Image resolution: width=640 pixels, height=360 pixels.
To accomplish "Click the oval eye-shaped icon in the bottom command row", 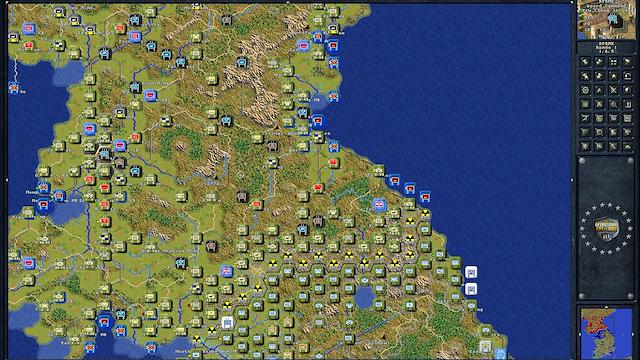I will coord(627,146).
